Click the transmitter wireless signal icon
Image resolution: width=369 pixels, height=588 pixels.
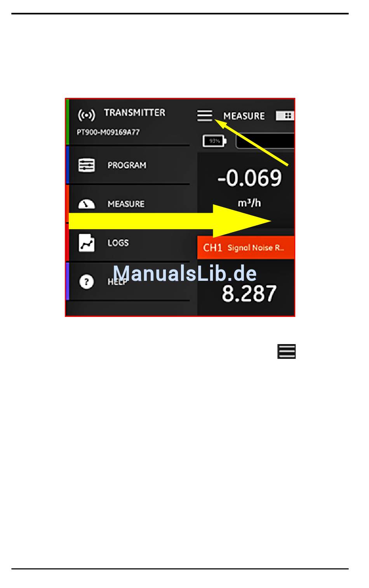(x=86, y=115)
